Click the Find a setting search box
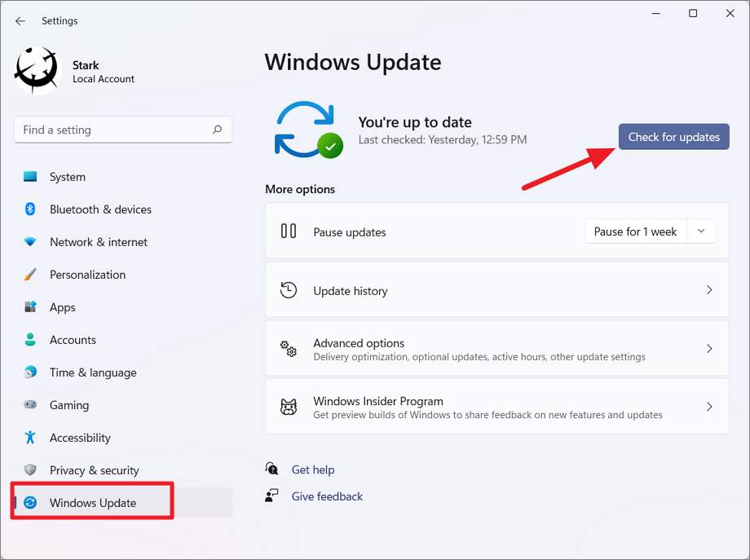This screenshot has width=750, height=560. pyautogui.click(x=122, y=130)
